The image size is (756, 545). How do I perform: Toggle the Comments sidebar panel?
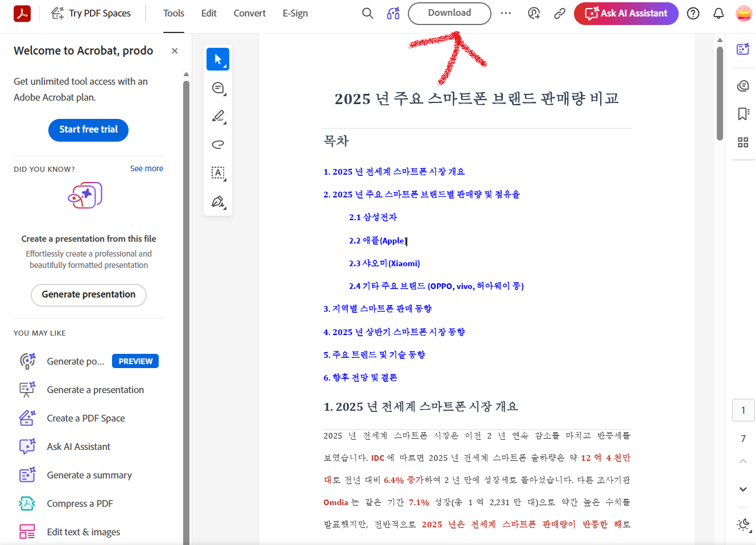743,85
